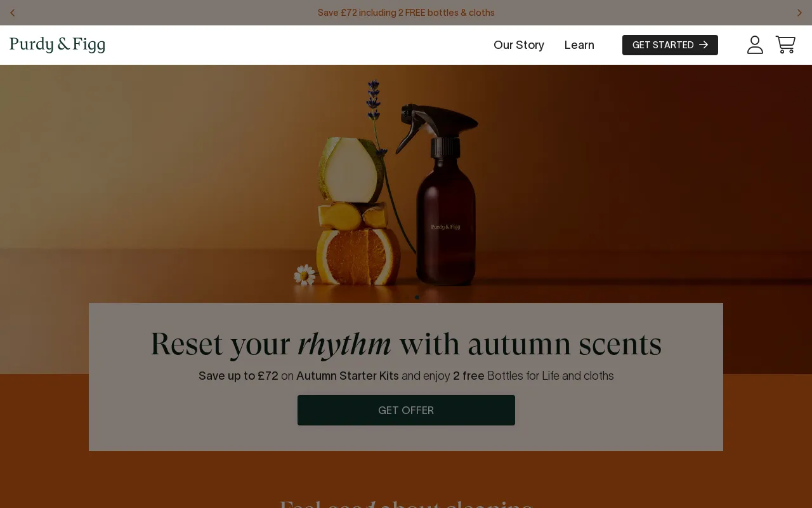Image resolution: width=812 pixels, height=508 pixels.
Task: Select the carousel dot indicator on the hero
Action: pos(417,297)
